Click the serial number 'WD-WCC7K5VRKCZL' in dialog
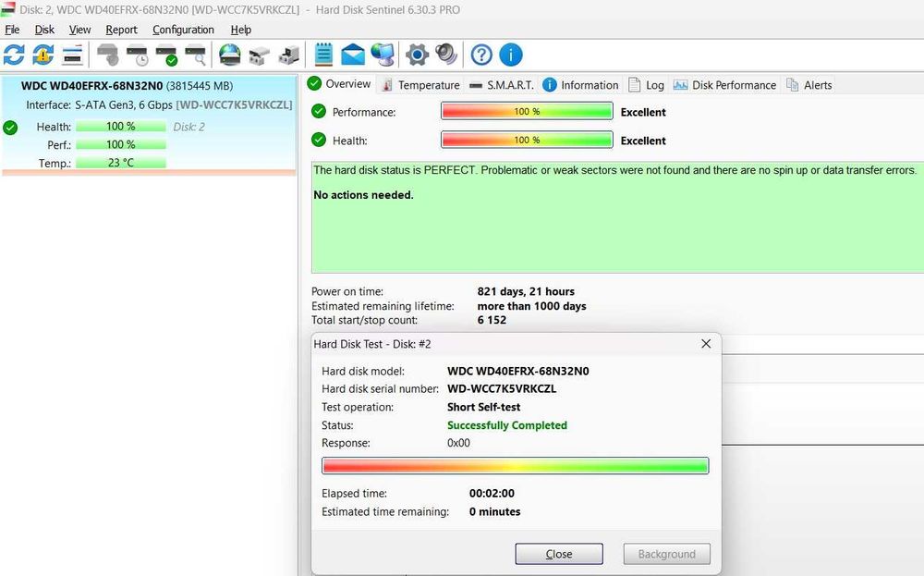924x576 pixels. click(502, 388)
